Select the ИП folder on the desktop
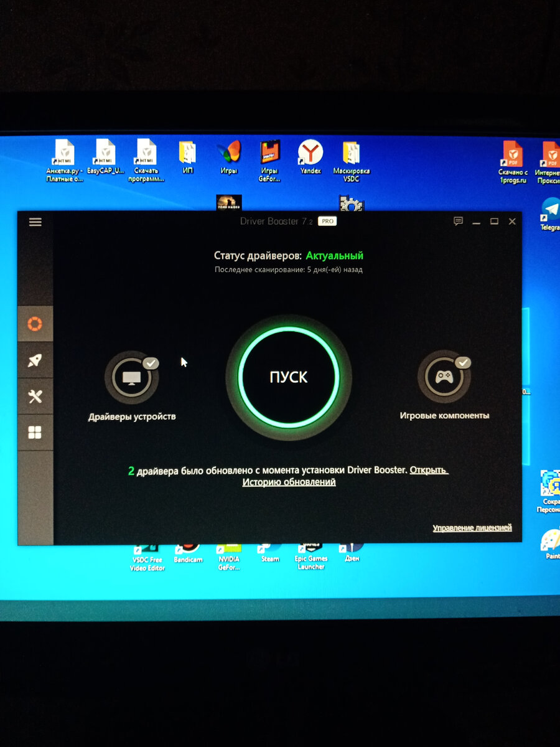Screen dimensions: 560x747 (x=187, y=157)
